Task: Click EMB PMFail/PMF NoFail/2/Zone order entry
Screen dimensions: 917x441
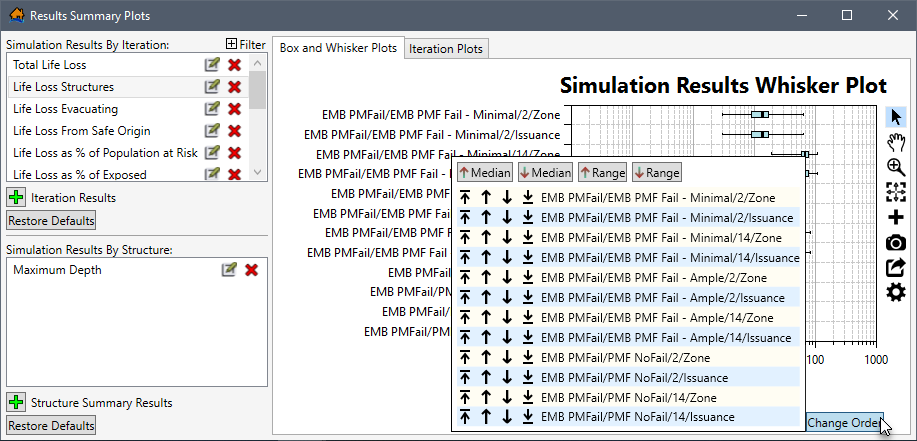Action: [x=625, y=358]
